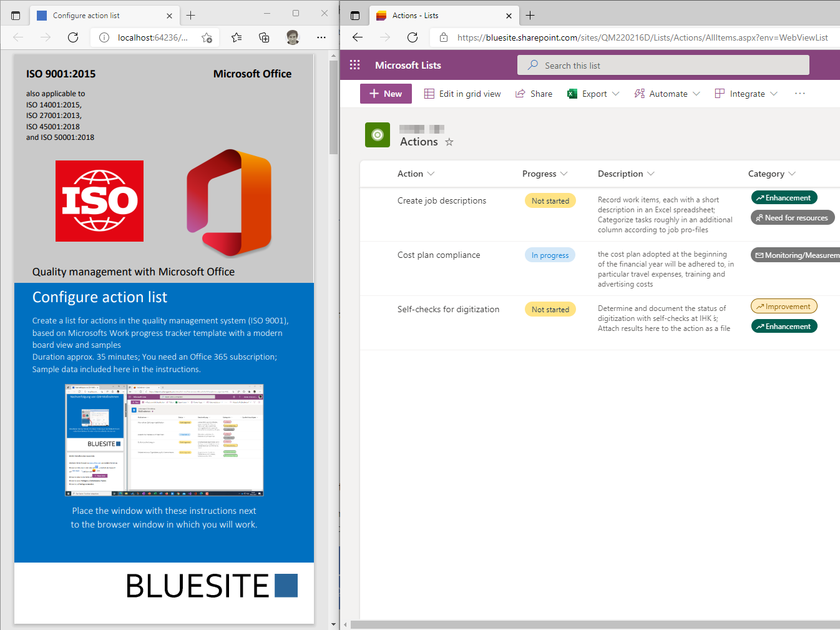Image resolution: width=840 pixels, height=630 pixels.
Task: Open a new tab in left browser window
Action: (x=190, y=16)
